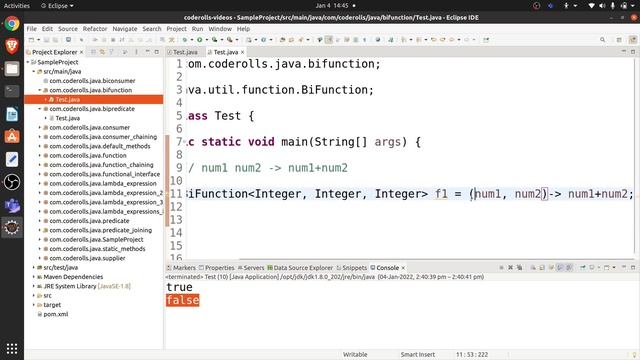Close the active Test.java editor tab

click(x=242, y=52)
